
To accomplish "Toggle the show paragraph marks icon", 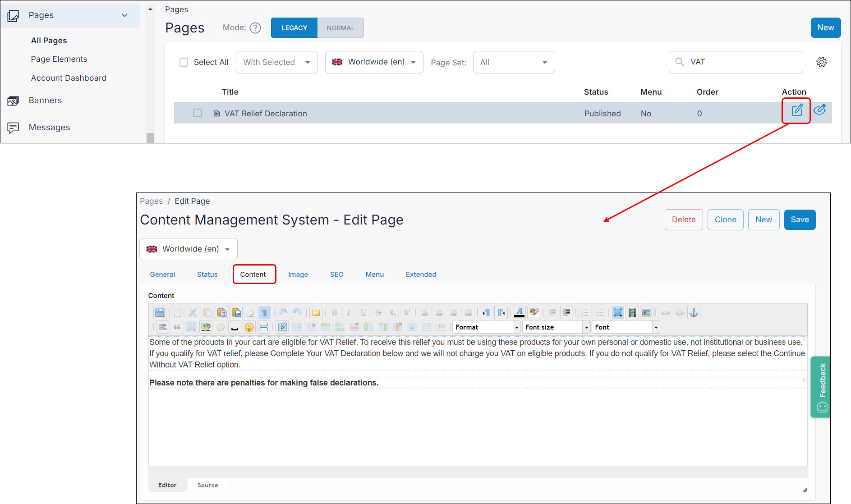I will [265, 312].
